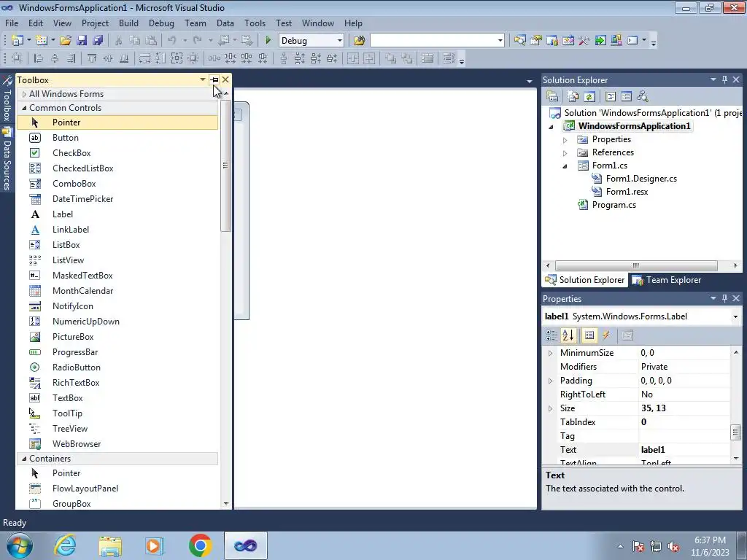This screenshot has height=560, width=747.
Task: Select the Button control in Toolbox
Action: tap(117, 138)
